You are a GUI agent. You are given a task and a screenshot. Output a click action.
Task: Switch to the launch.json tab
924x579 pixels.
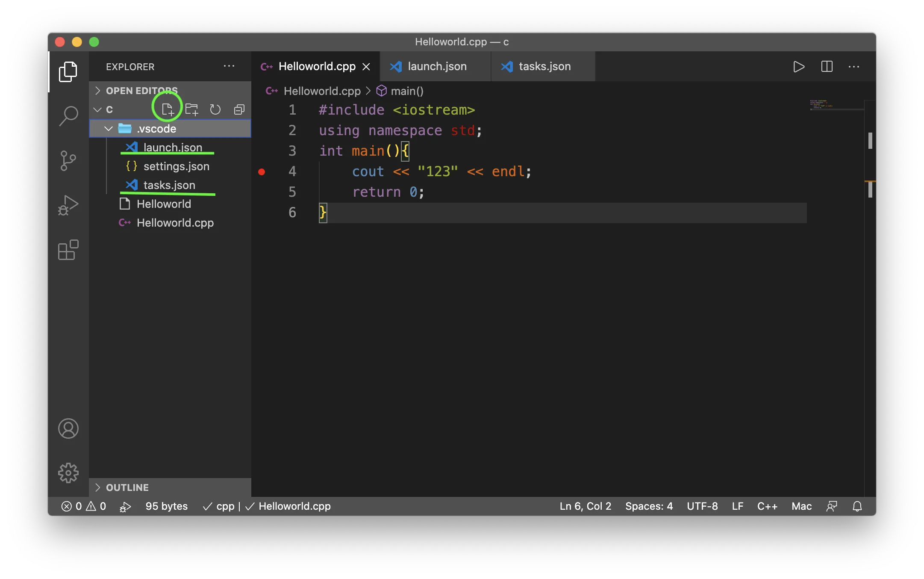(436, 67)
